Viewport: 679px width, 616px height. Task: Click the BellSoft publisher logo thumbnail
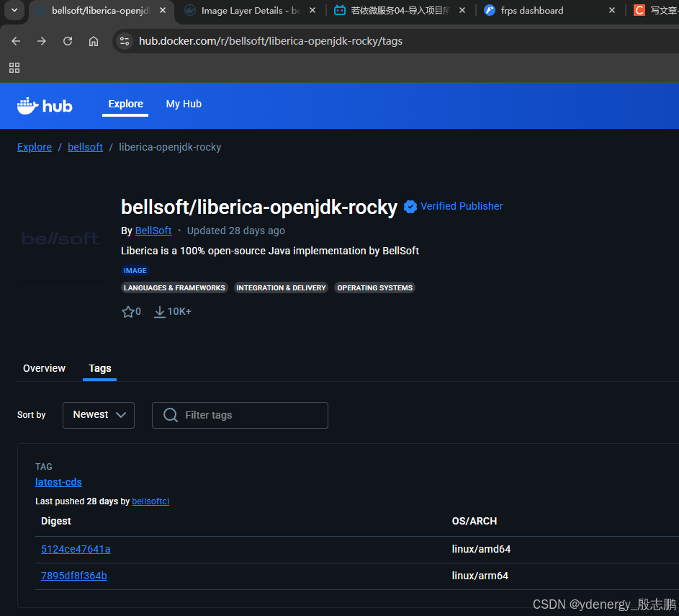(60, 238)
